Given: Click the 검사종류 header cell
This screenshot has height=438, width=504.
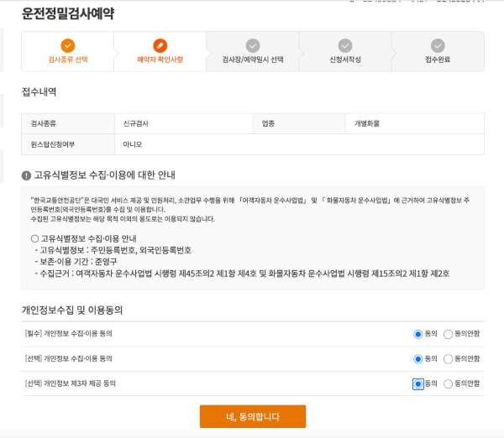Looking at the screenshot, I should click(x=68, y=123).
